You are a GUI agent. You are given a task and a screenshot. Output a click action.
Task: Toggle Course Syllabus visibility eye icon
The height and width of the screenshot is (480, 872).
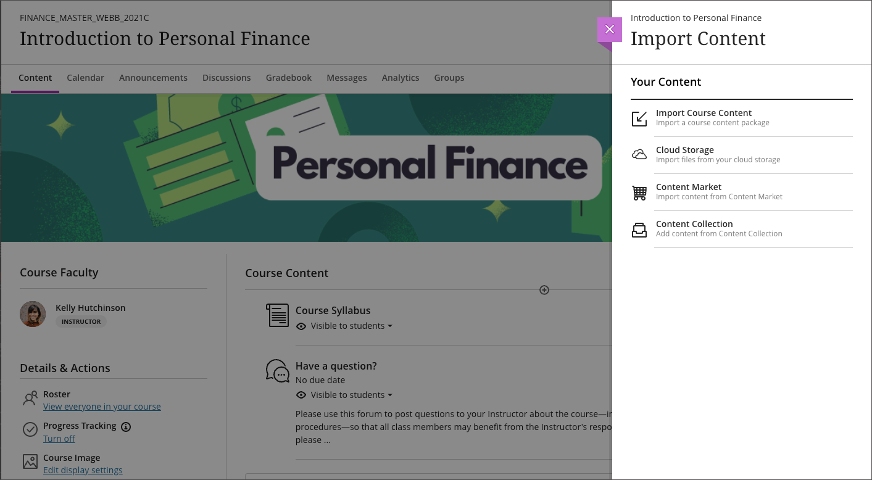click(301, 326)
